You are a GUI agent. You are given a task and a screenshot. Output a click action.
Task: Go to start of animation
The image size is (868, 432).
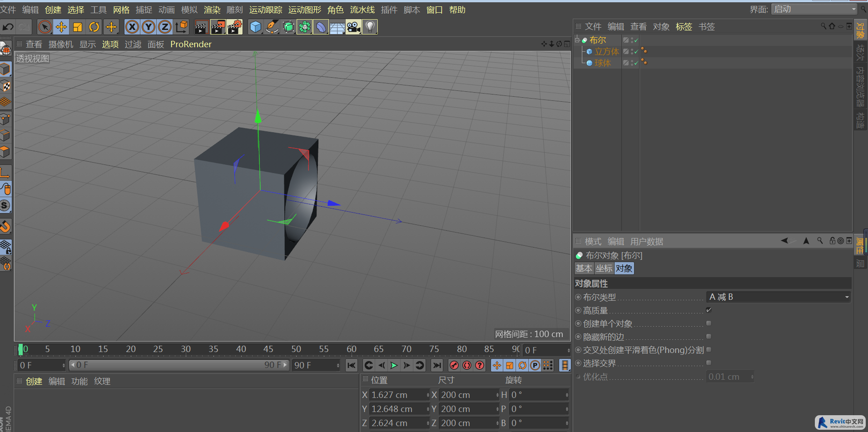352,365
